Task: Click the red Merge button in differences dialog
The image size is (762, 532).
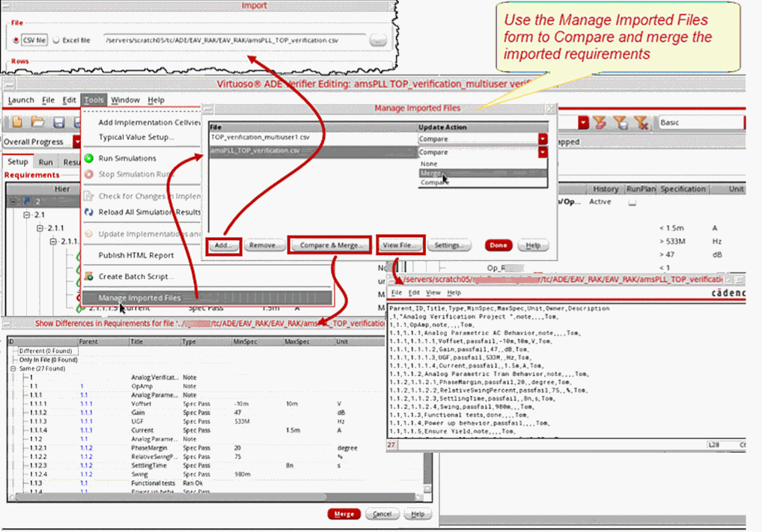Action: pyautogui.click(x=344, y=513)
